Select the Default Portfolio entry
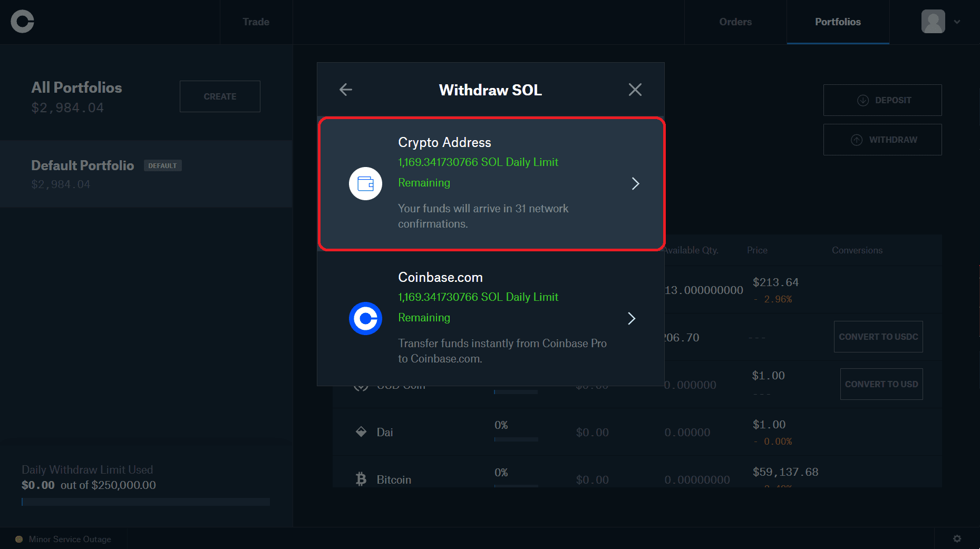This screenshot has width=980, height=549. click(146, 174)
